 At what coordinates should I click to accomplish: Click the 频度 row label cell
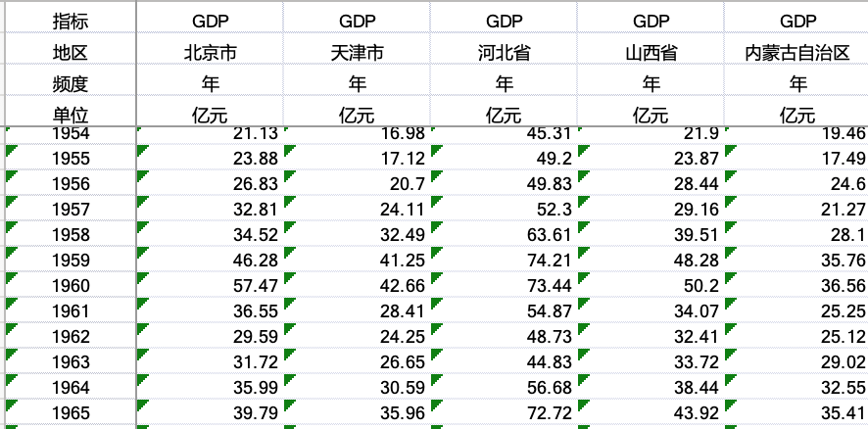coord(70,83)
